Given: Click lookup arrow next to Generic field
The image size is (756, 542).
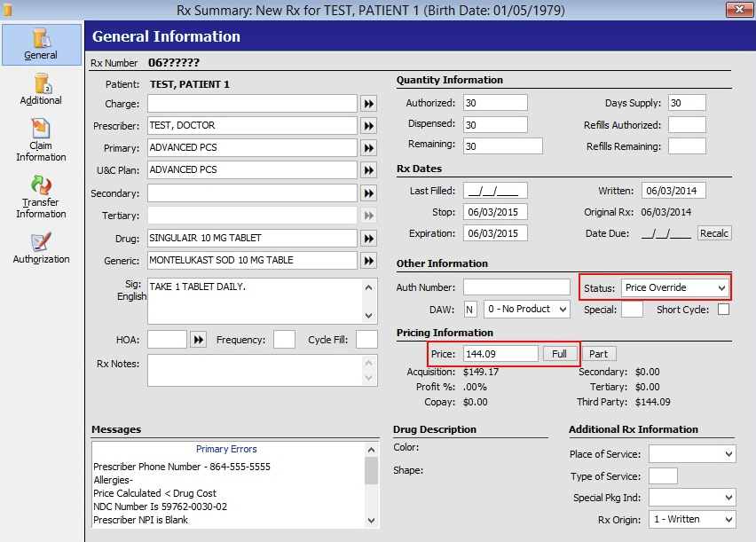Looking at the screenshot, I should coord(369,261).
